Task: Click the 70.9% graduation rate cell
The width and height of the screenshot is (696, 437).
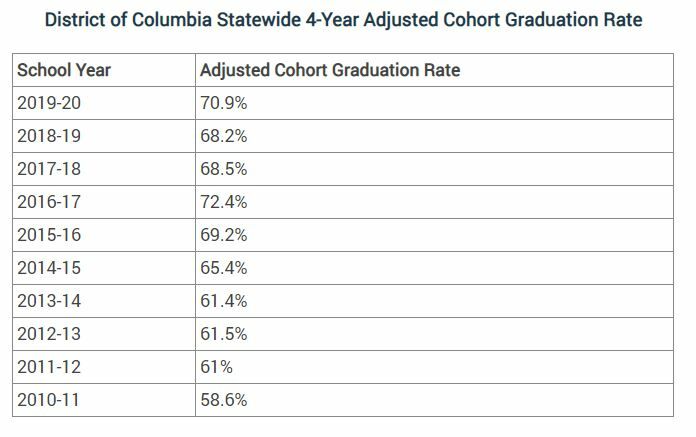Action: pos(224,104)
